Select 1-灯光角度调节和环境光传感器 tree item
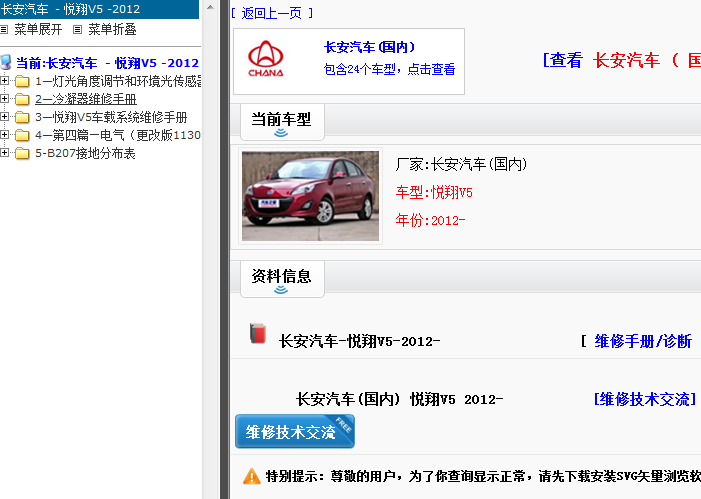The width and height of the screenshot is (701, 499). point(118,81)
